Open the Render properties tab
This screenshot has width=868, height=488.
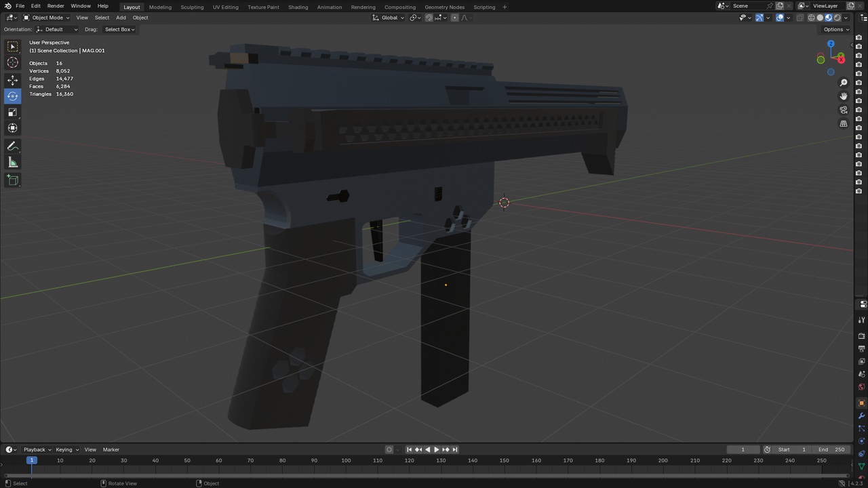point(862,336)
